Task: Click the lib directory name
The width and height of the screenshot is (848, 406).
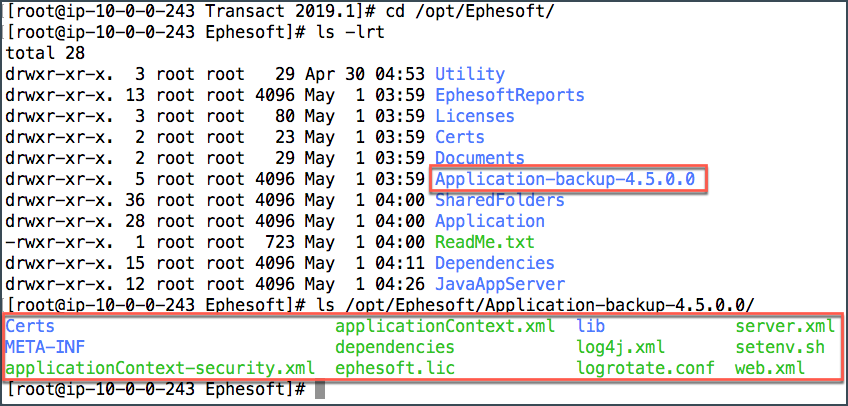Action: tap(591, 327)
